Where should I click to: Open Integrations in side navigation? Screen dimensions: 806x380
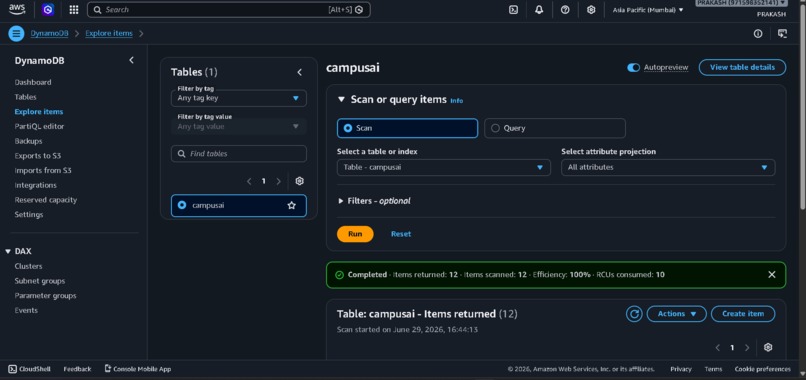click(x=35, y=185)
